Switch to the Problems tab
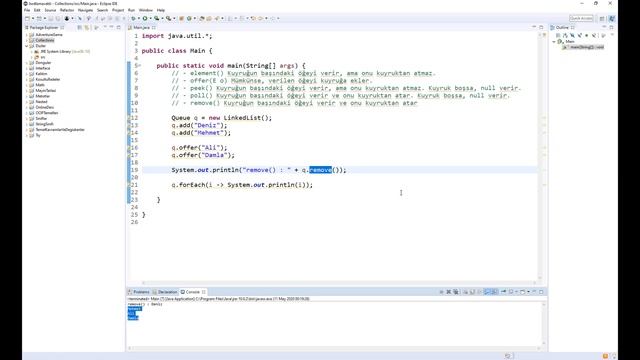This screenshot has height=360, width=640. pos(139,292)
